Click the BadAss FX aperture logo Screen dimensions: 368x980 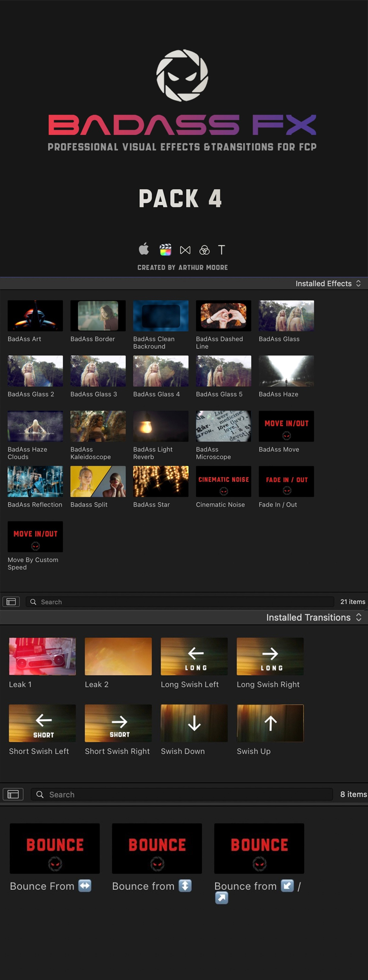point(183,75)
